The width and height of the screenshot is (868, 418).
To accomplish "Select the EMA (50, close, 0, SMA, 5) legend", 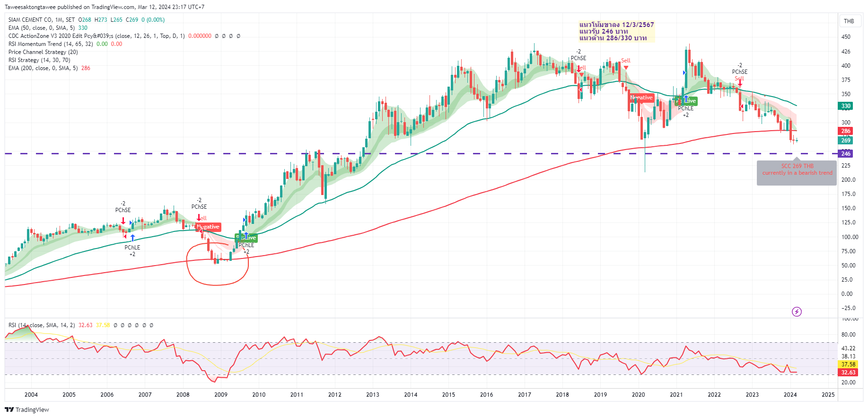I will [42, 28].
